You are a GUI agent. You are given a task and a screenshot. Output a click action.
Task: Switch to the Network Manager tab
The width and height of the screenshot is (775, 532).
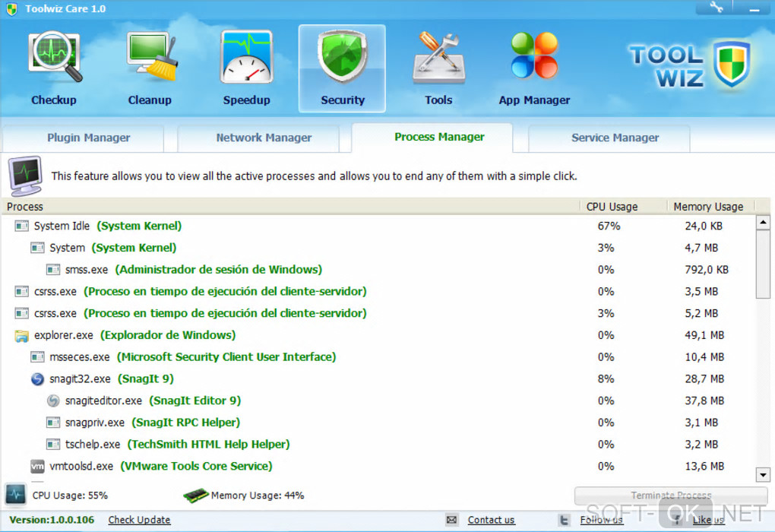pos(258,138)
